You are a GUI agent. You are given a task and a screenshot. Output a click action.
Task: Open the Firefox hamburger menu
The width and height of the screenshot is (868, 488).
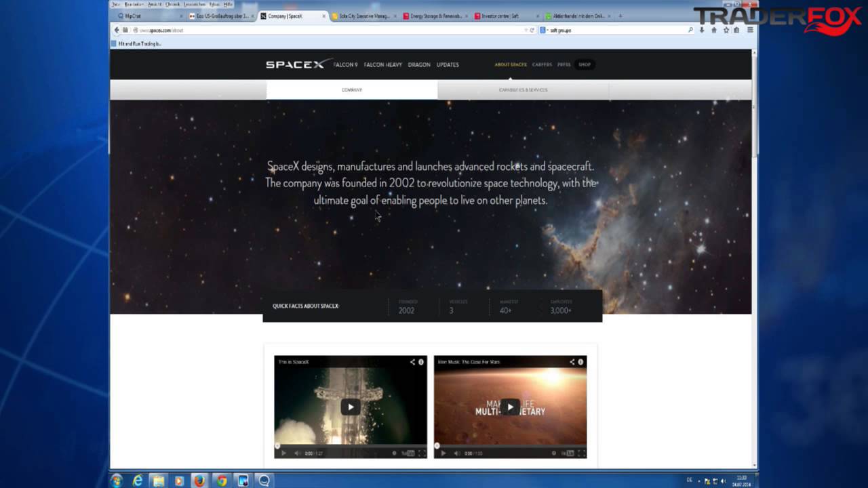point(750,30)
